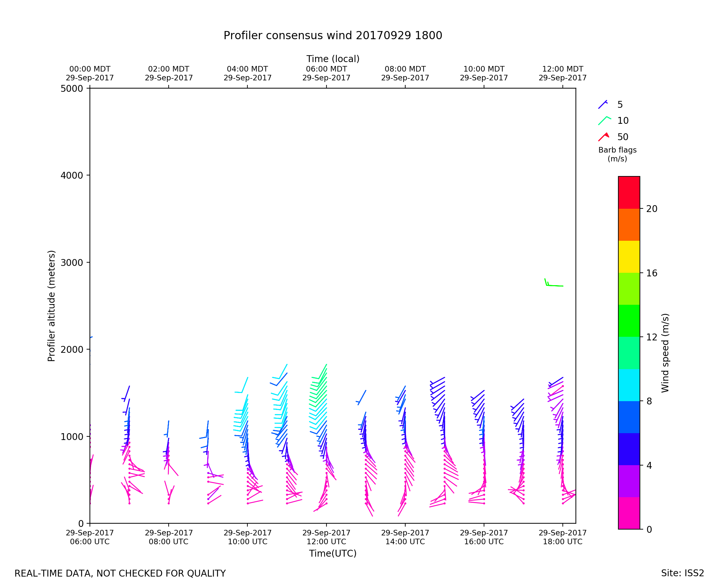Click the 'Time(UTC)' bottom axis label

point(332,553)
